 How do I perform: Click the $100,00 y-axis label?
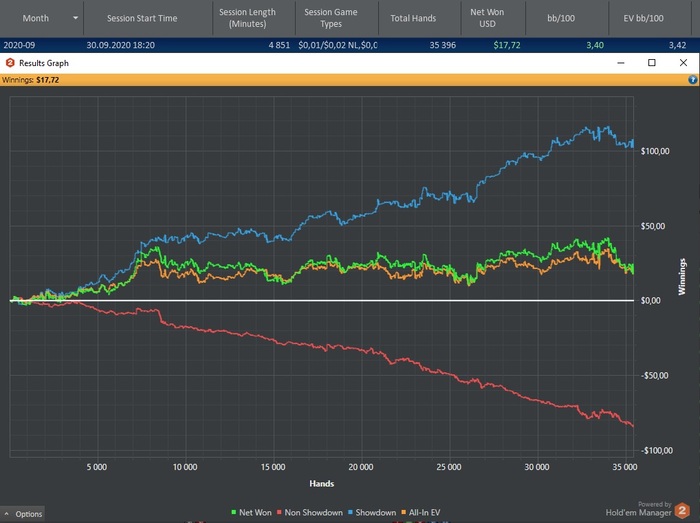point(655,151)
